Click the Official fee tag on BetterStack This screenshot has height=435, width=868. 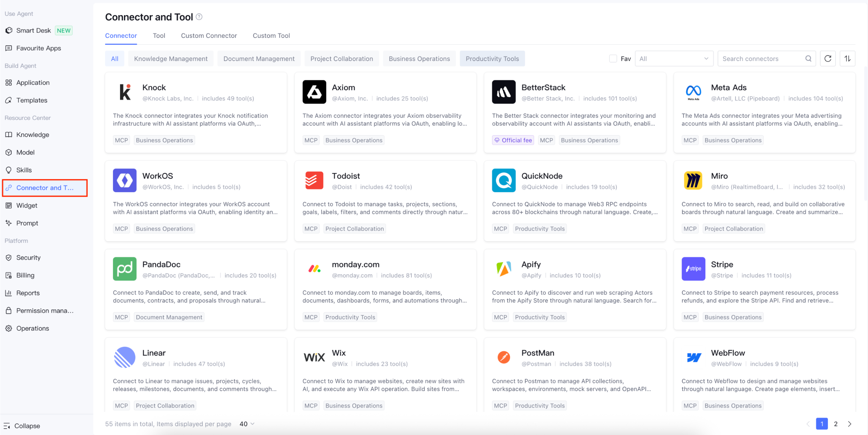pos(513,140)
